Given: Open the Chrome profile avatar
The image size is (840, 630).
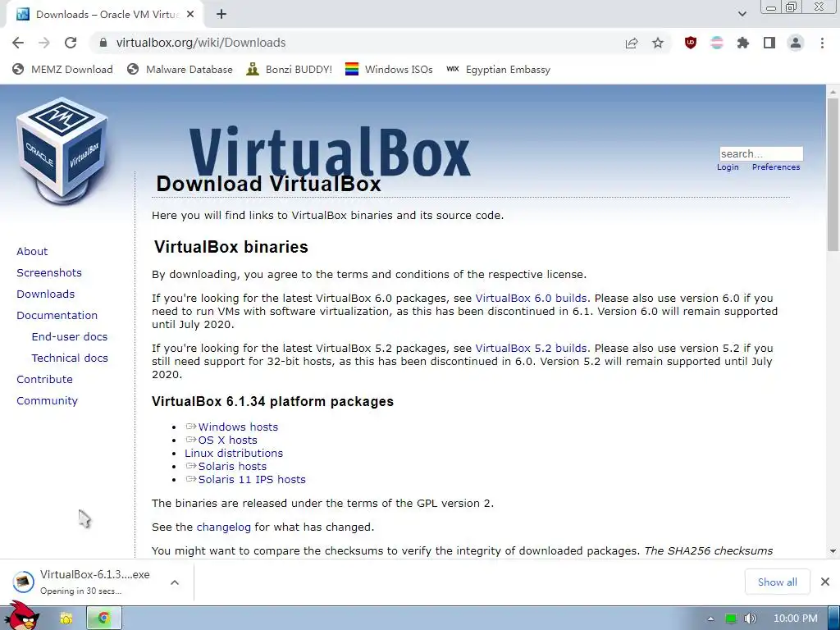Looking at the screenshot, I should pyautogui.click(x=796, y=43).
